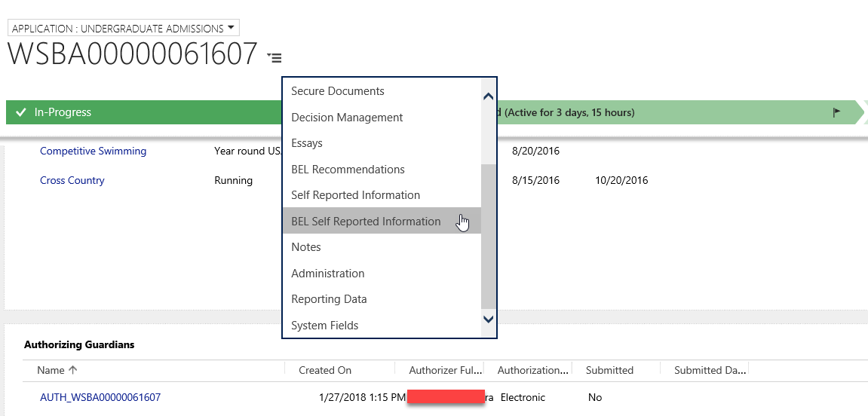Click BEL Self Reported Information option

tap(366, 222)
